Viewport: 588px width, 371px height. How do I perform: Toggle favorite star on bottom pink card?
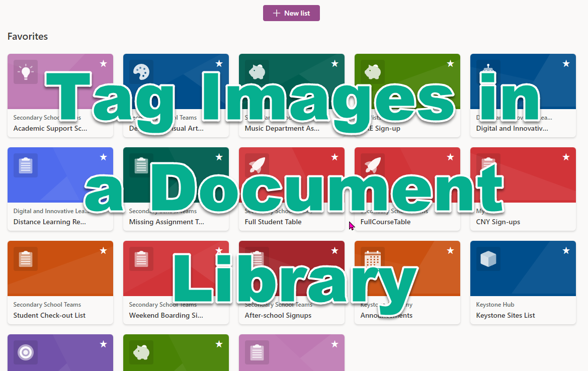(335, 344)
